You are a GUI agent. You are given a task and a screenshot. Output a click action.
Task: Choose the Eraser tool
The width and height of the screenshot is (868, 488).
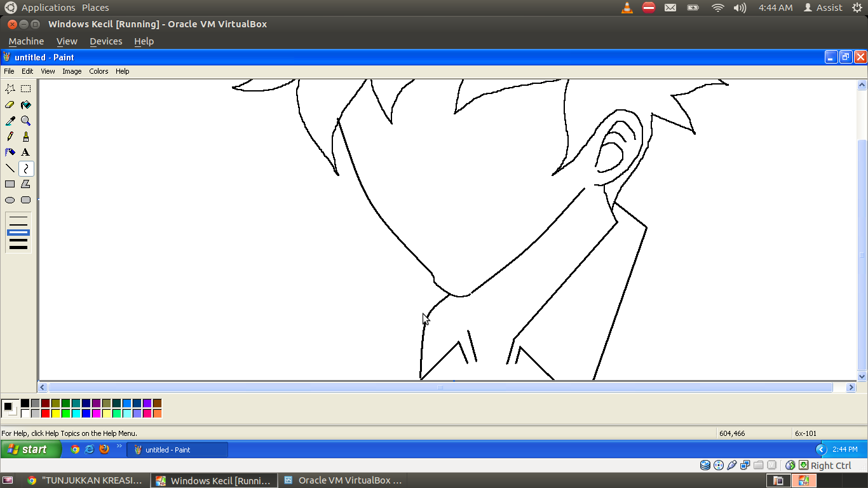[10, 105]
